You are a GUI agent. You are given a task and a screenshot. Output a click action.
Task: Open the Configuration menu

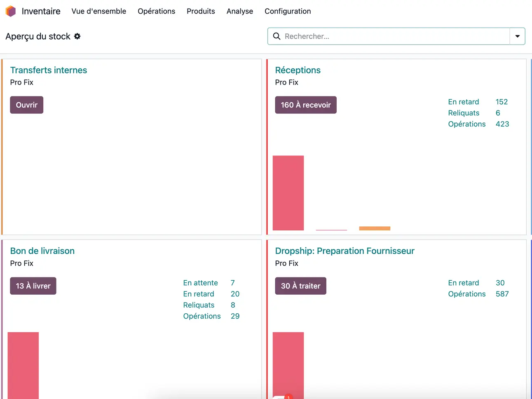pyautogui.click(x=288, y=11)
